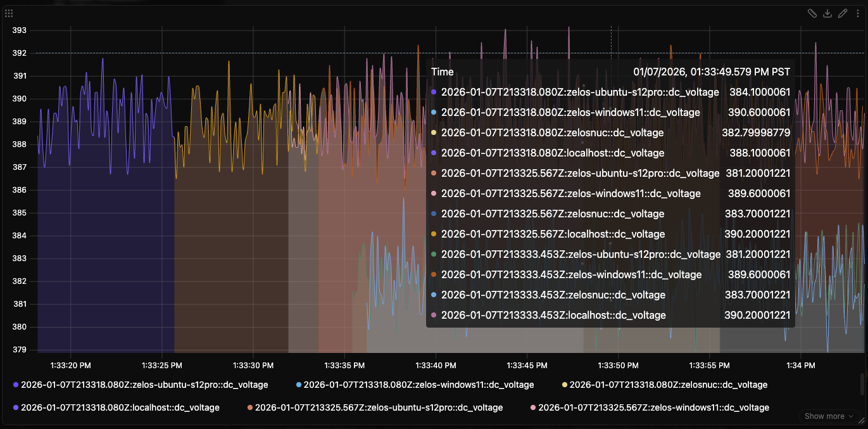This screenshot has width=868, height=429.
Task: Click the 1:33:20 PM time axis label
Action: pos(70,365)
